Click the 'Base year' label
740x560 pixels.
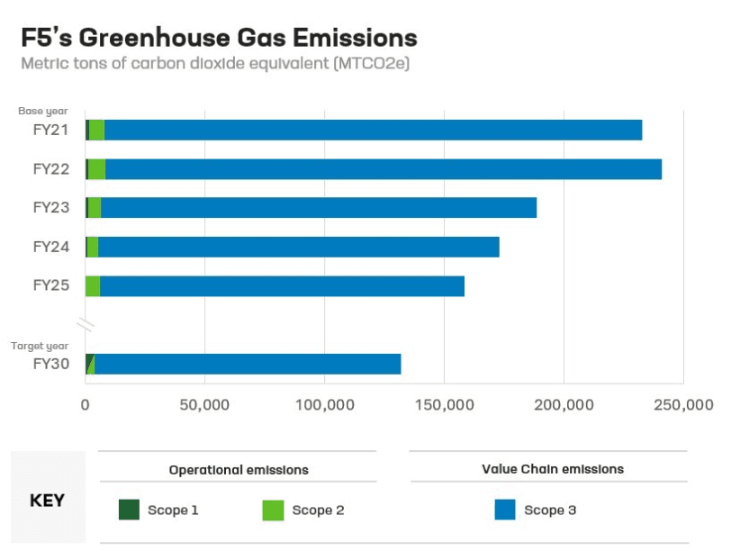[x=43, y=111]
